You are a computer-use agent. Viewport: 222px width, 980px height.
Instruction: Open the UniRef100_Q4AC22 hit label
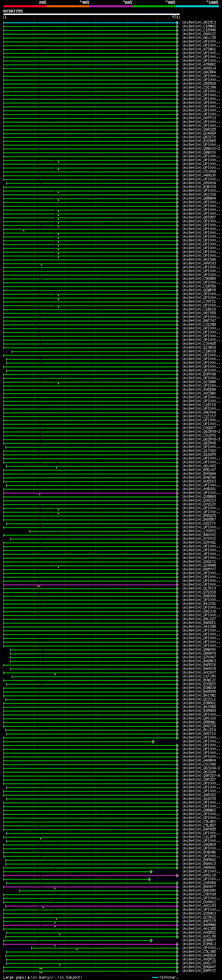tap(199, 34)
